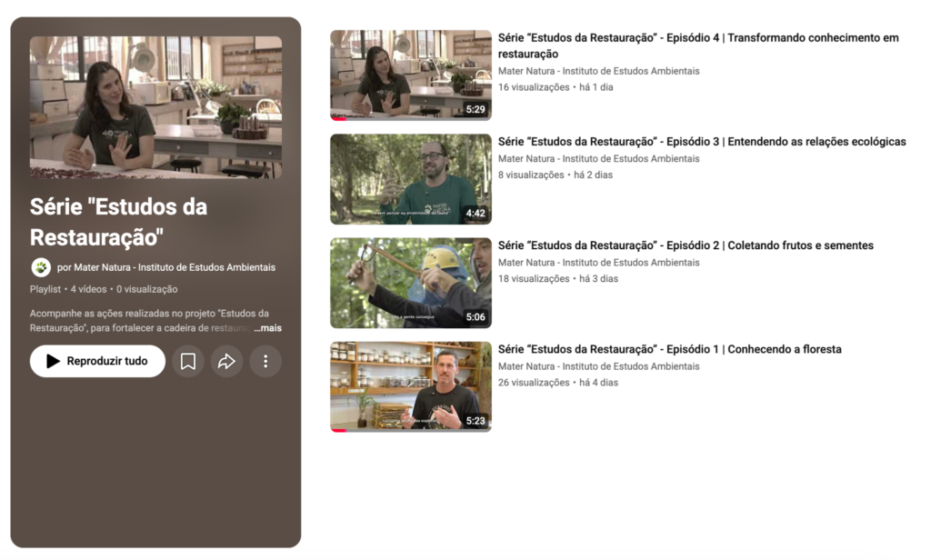
Task: Click the title Episódio 4 Transformando conhecimento em restauração
Action: (x=698, y=45)
